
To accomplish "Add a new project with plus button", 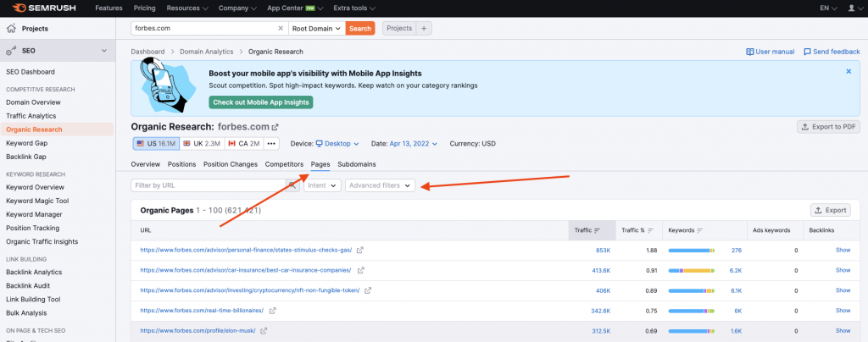I will (424, 28).
